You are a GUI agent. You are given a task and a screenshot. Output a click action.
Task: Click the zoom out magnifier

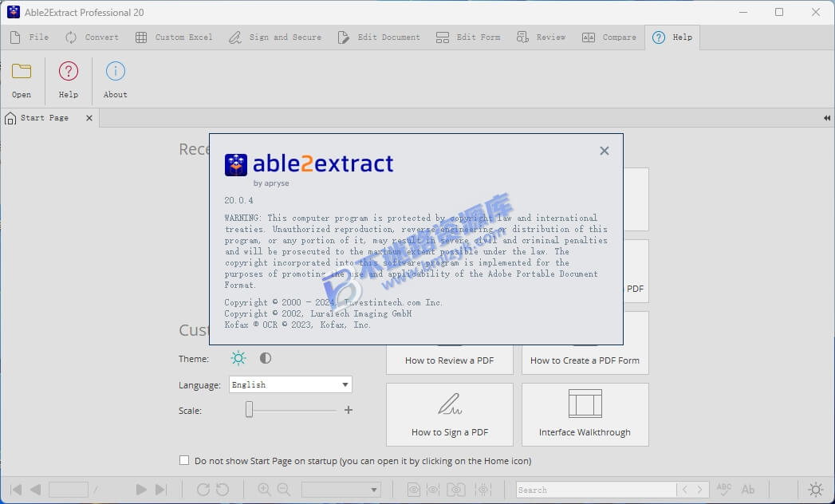click(284, 490)
